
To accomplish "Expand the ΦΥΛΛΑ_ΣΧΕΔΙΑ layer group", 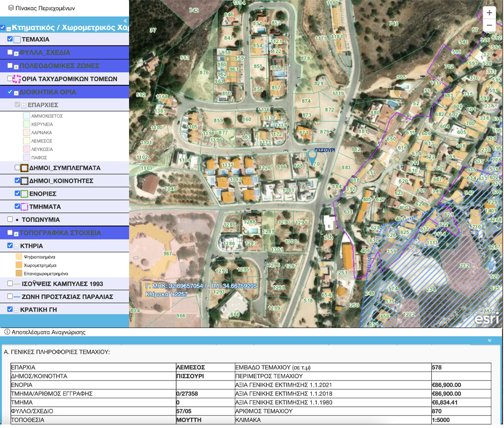I will (16, 52).
